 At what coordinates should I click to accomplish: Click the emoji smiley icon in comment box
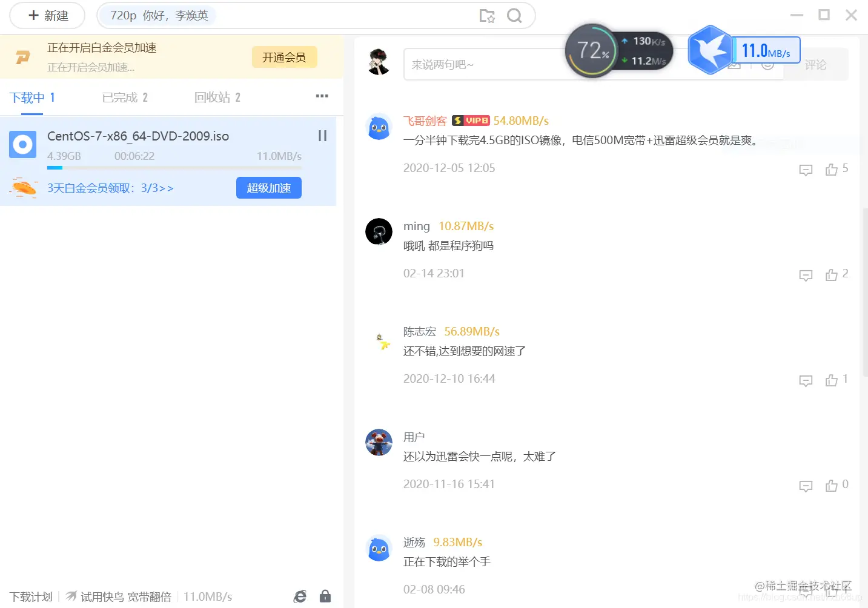pyautogui.click(x=767, y=65)
